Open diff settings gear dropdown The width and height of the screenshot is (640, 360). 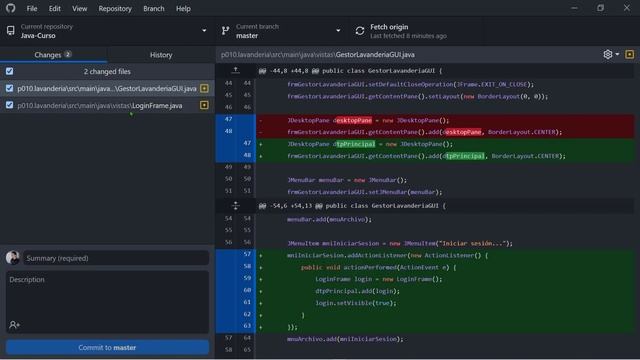click(611, 54)
